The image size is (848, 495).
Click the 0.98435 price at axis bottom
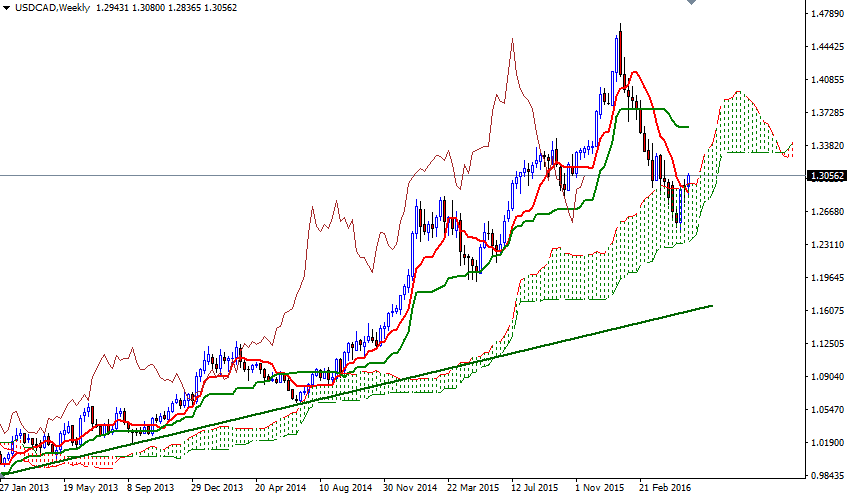pyautogui.click(x=826, y=476)
